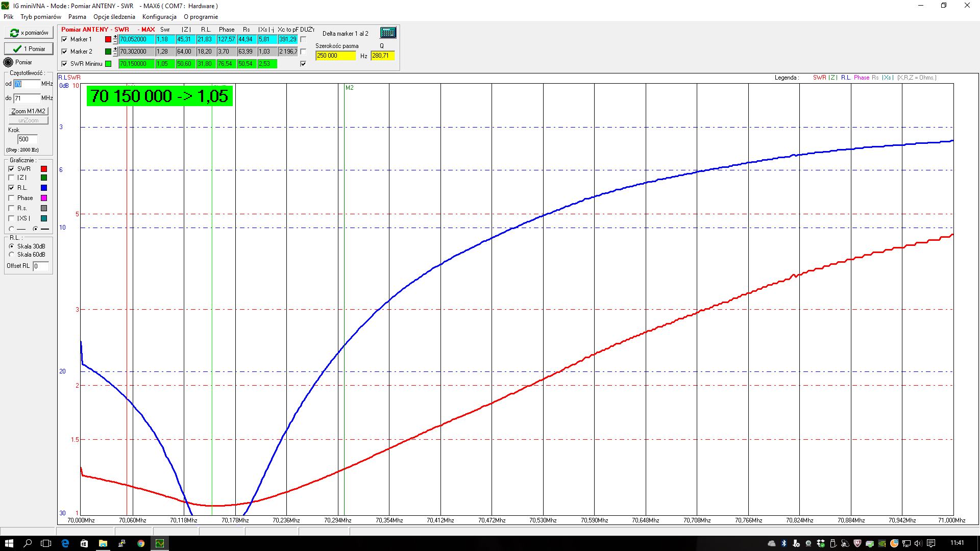Image resolution: width=980 pixels, height=551 pixels.
Task: Click the OneDrive cloud tray icon
Action: 772,543
